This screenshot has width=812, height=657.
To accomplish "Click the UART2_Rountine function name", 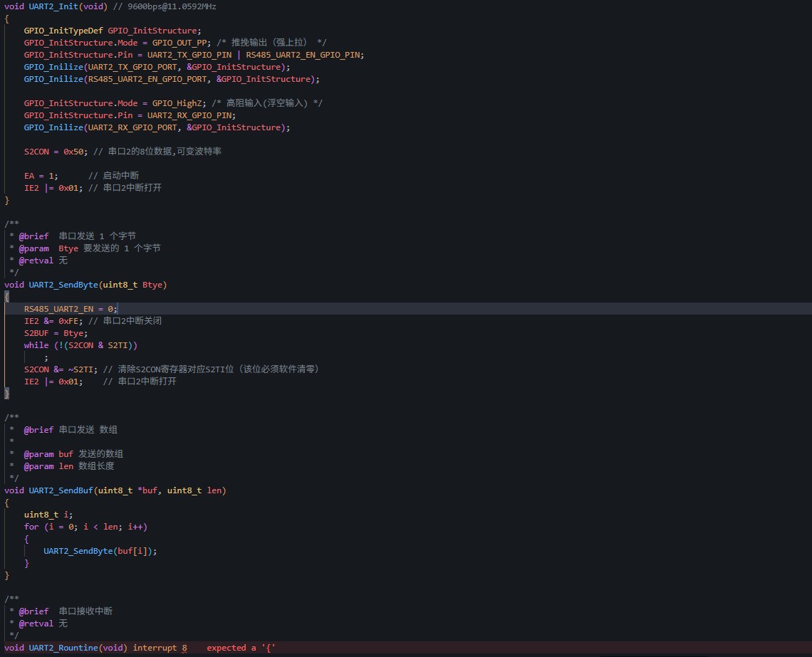I will click(63, 648).
